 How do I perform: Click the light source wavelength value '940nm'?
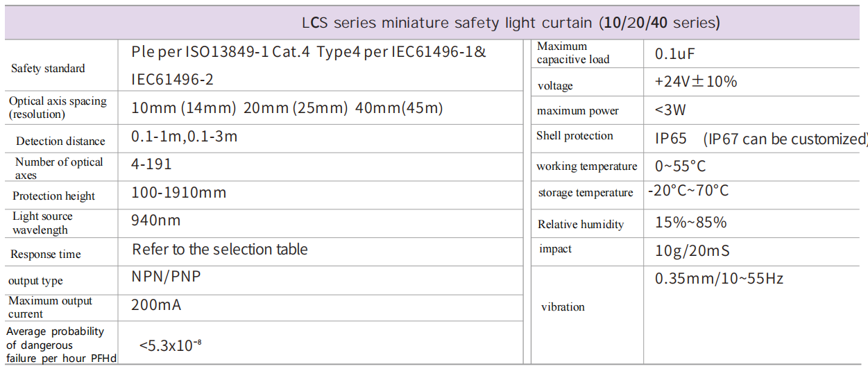pos(155,221)
